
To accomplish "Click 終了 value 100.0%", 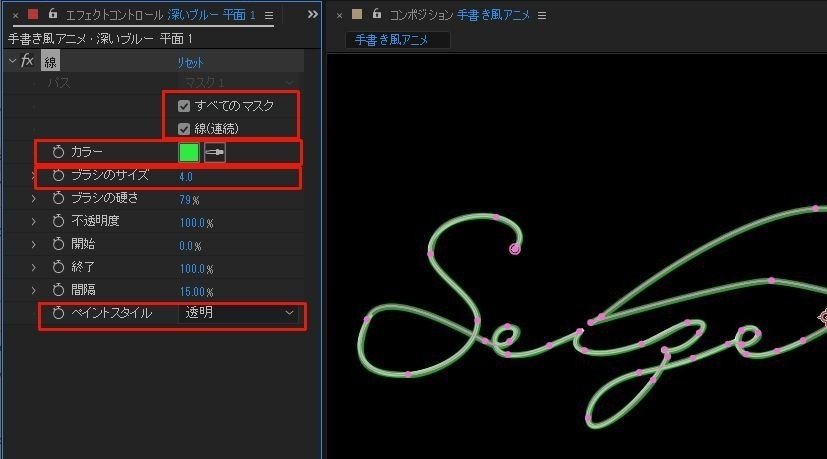I will (196, 269).
